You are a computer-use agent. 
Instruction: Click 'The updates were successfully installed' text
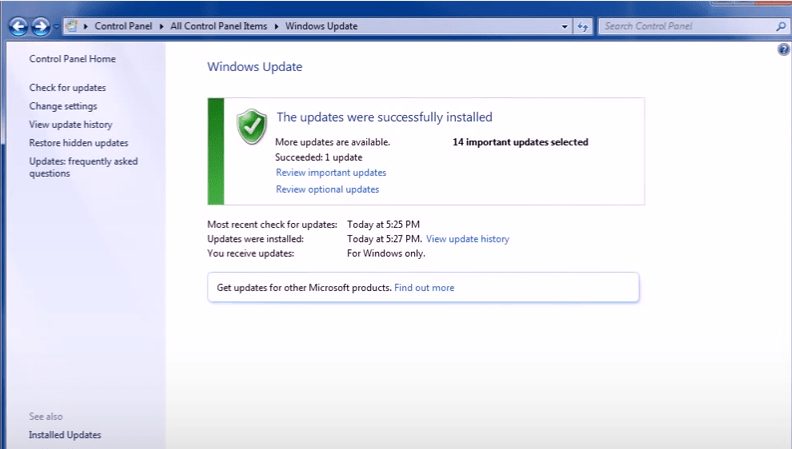click(384, 117)
